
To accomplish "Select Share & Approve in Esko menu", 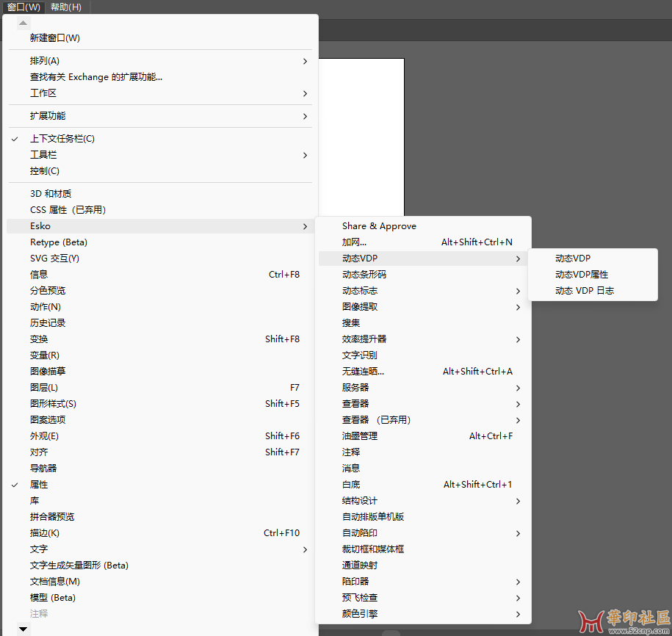I will (x=379, y=226).
